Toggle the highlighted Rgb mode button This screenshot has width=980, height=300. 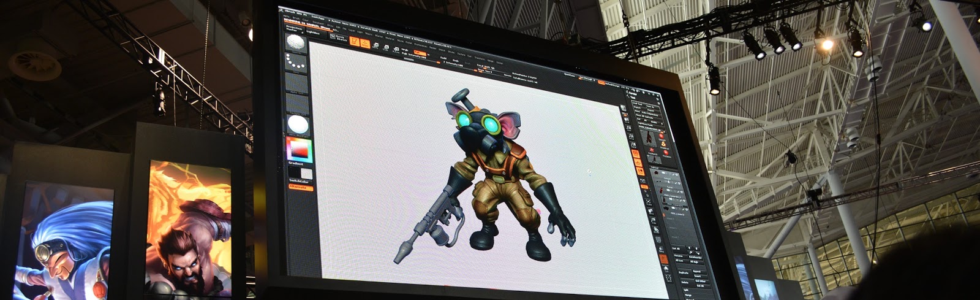(420, 53)
